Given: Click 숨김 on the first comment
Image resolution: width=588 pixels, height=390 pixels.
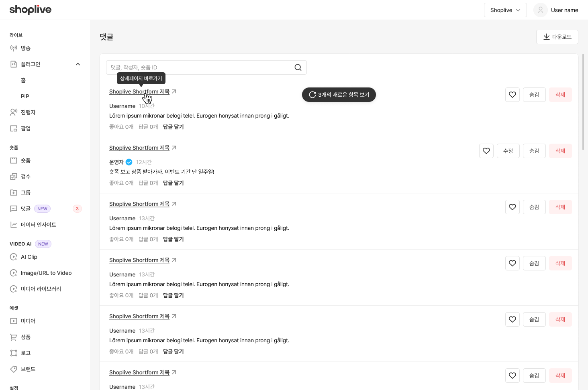Looking at the screenshot, I should click(534, 95).
